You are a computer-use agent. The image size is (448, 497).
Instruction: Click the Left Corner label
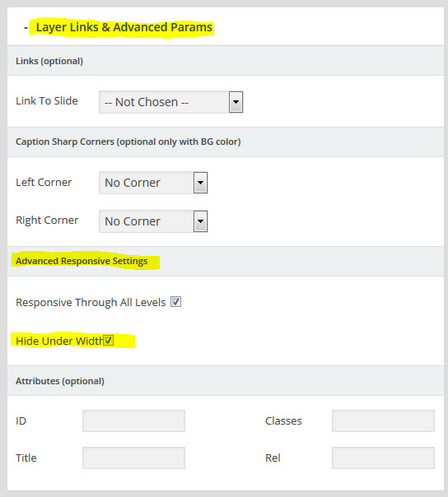(x=44, y=182)
